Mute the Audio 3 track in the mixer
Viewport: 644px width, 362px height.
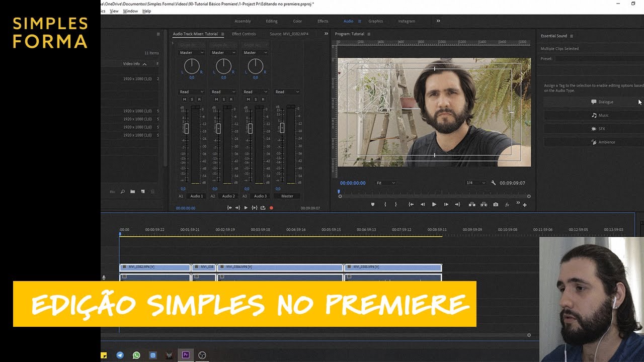coord(248,99)
